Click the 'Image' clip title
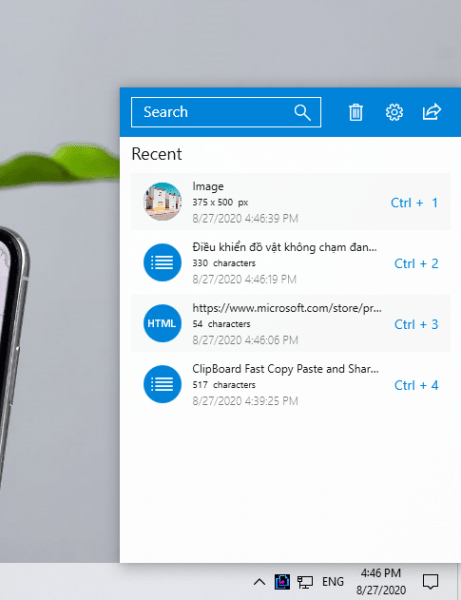Image resolution: width=461 pixels, height=600 pixels. tap(208, 186)
